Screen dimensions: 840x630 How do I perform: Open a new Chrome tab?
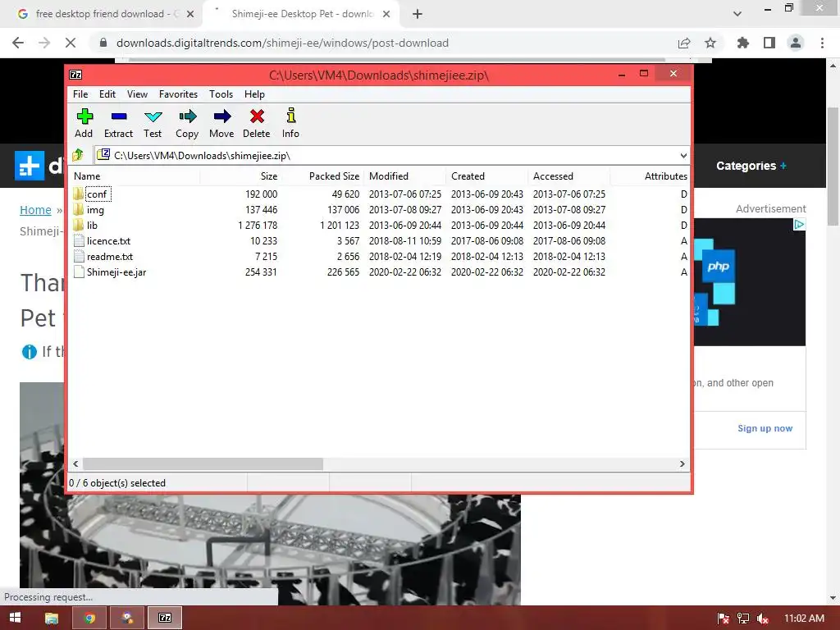pos(418,14)
